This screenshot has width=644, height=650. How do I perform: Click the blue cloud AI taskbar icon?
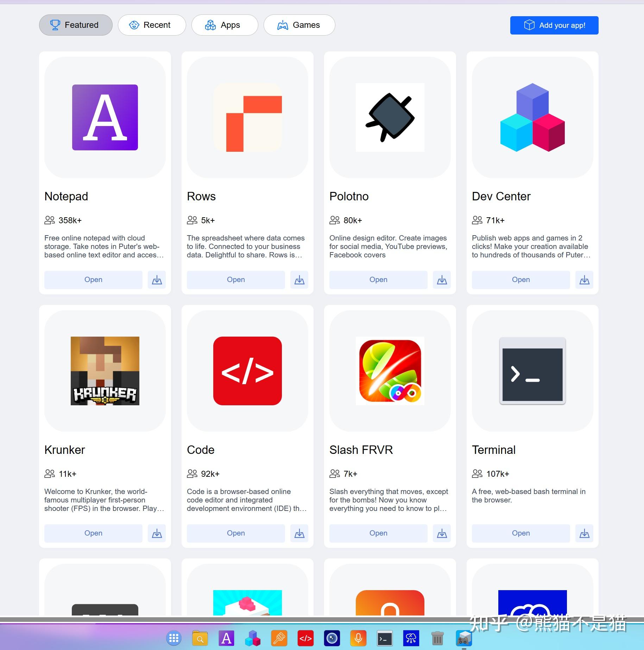(x=411, y=638)
